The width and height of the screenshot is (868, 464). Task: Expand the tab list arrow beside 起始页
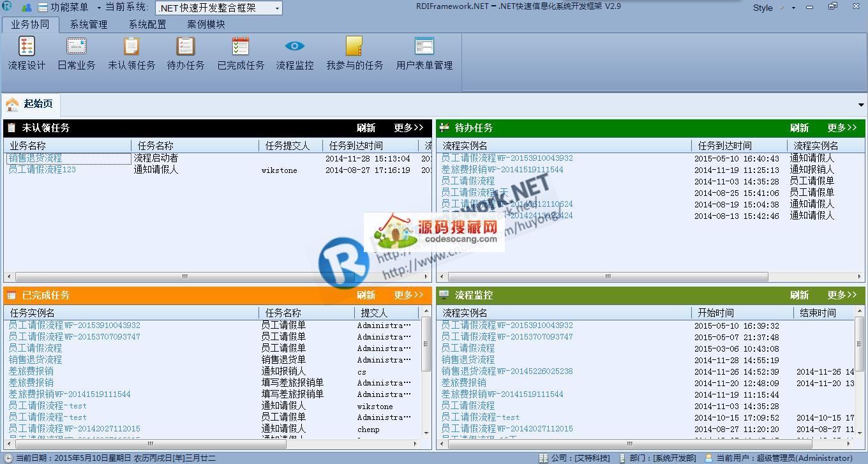point(860,105)
